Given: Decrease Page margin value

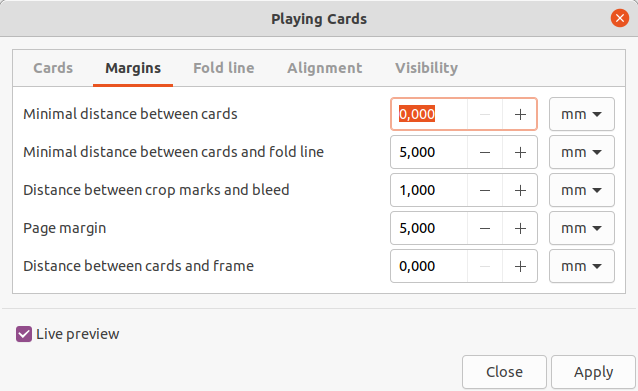Looking at the screenshot, I should click(485, 228).
